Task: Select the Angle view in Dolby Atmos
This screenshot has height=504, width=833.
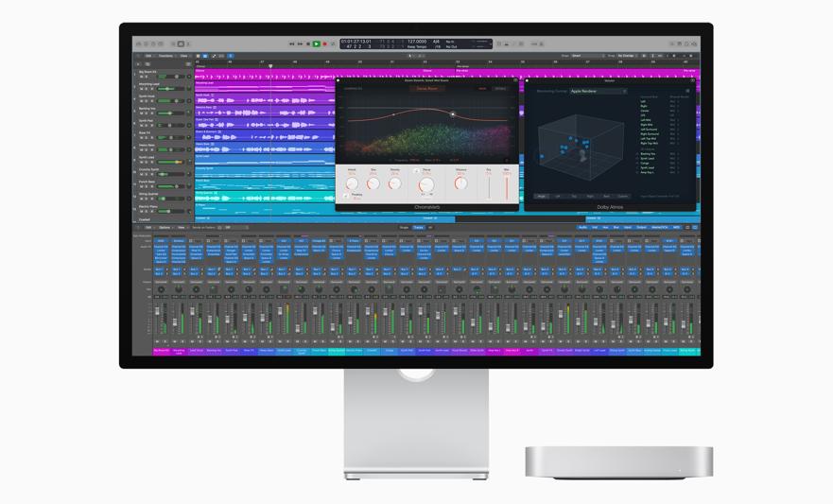Action: pyautogui.click(x=542, y=196)
